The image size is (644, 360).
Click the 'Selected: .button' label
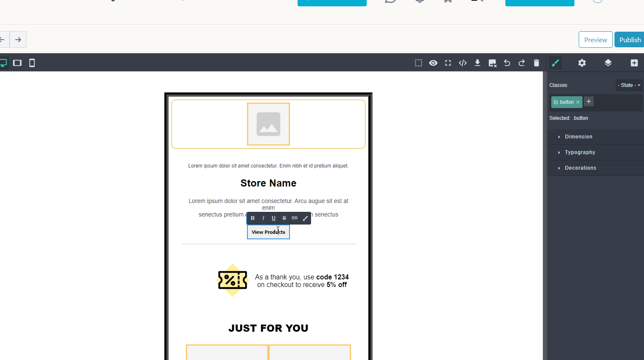(569, 118)
